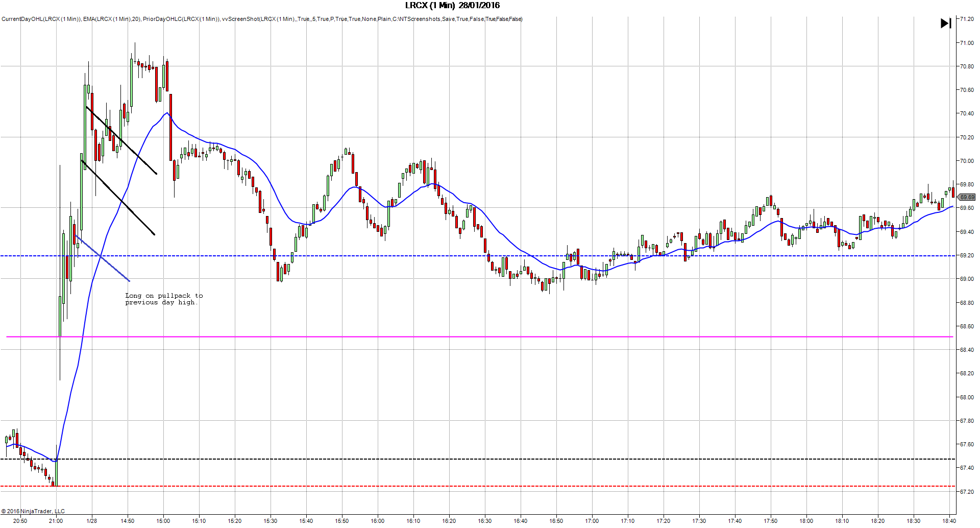
Task: Click the 69.20 price axis label
Action: [x=967, y=255]
